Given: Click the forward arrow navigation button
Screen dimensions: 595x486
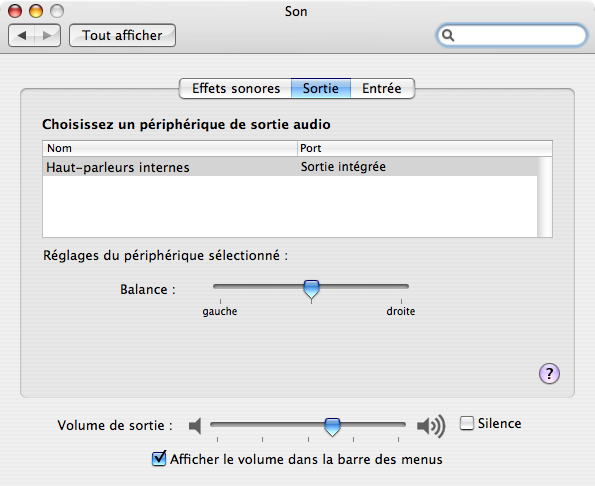Looking at the screenshot, I should coord(47,35).
